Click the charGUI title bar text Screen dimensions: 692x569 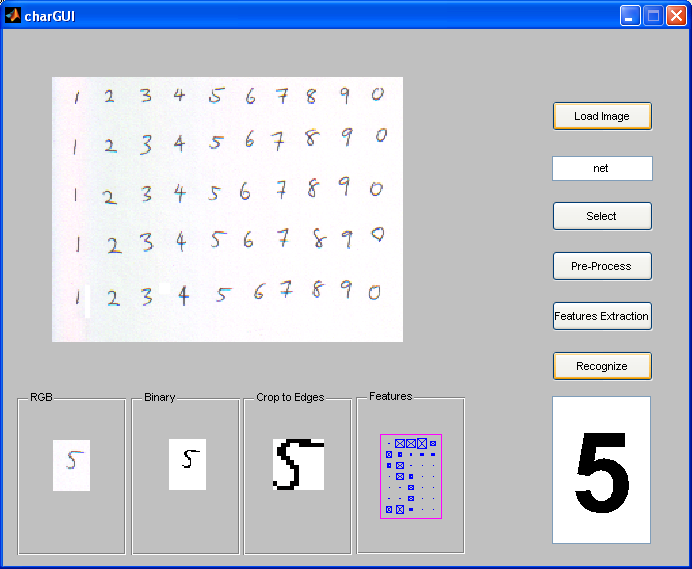[49, 16]
